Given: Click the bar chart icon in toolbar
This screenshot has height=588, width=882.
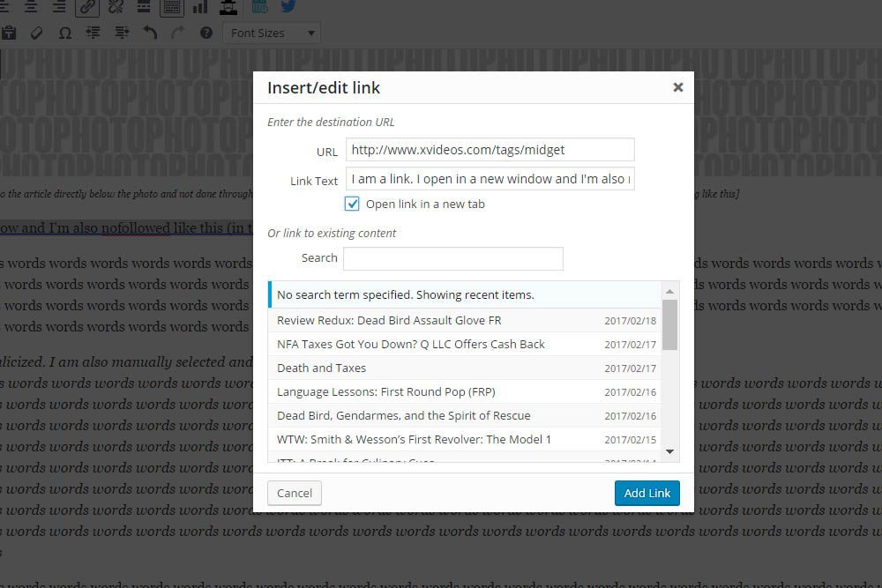Looking at the screenshot, I should pyautogui.click(x=200, y=7).
